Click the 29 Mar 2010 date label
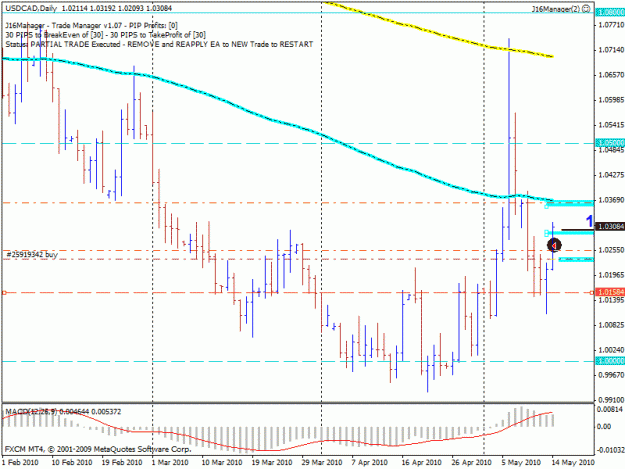The width and height of the screenshot is (625, 469). click(x=322, y=463)
